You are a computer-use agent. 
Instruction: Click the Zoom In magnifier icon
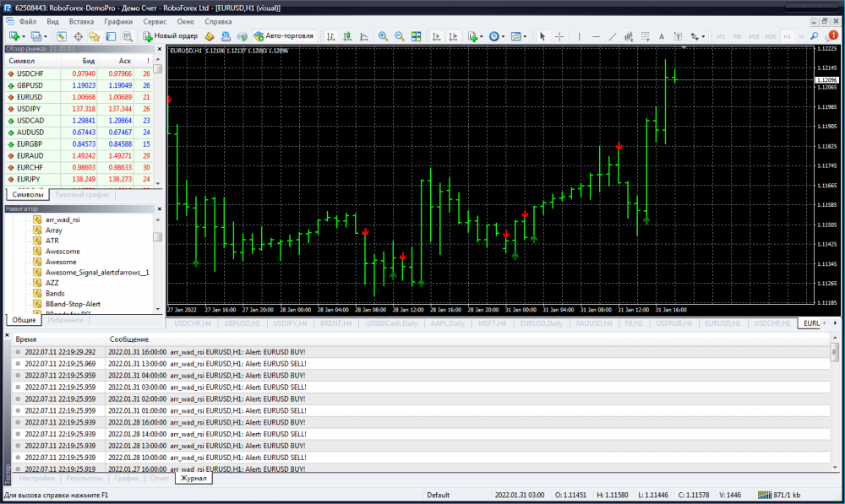click(x=383, y=36)
